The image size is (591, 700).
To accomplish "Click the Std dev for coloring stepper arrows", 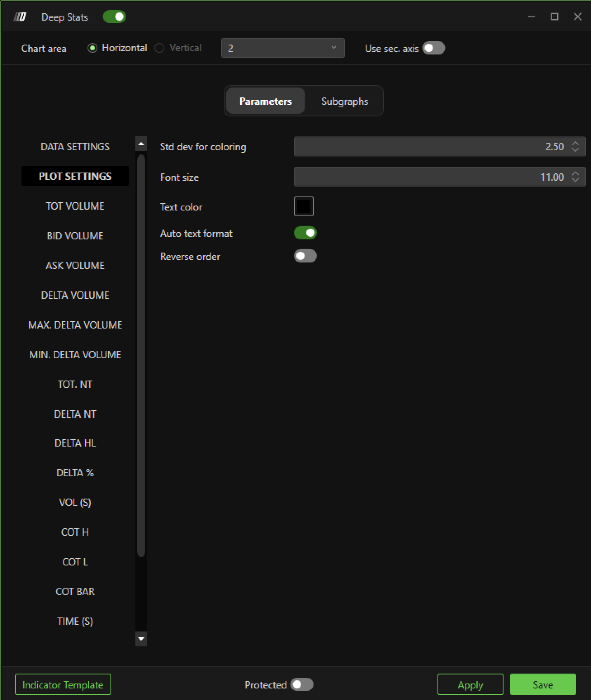I will [x=575, y=147].
